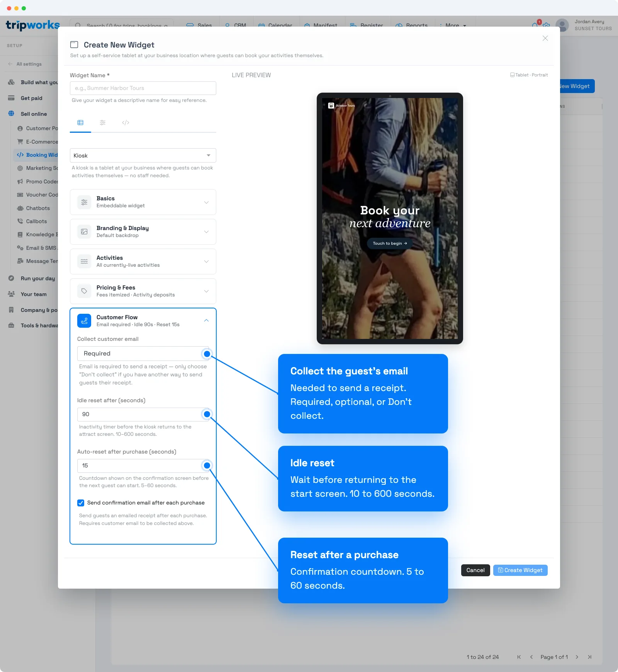Click the Idle reset seconds field
Viewport: 618px width, 672px height.
(143, 414)
